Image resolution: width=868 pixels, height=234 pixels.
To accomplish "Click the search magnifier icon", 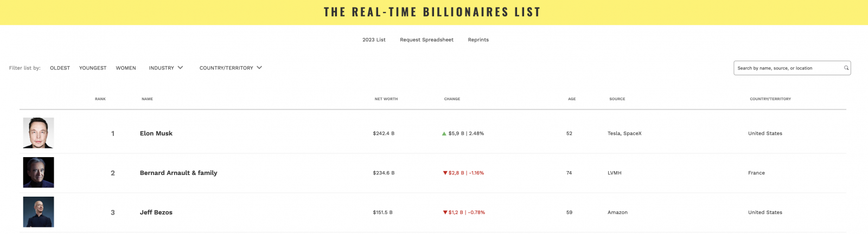I will [846, 68].
